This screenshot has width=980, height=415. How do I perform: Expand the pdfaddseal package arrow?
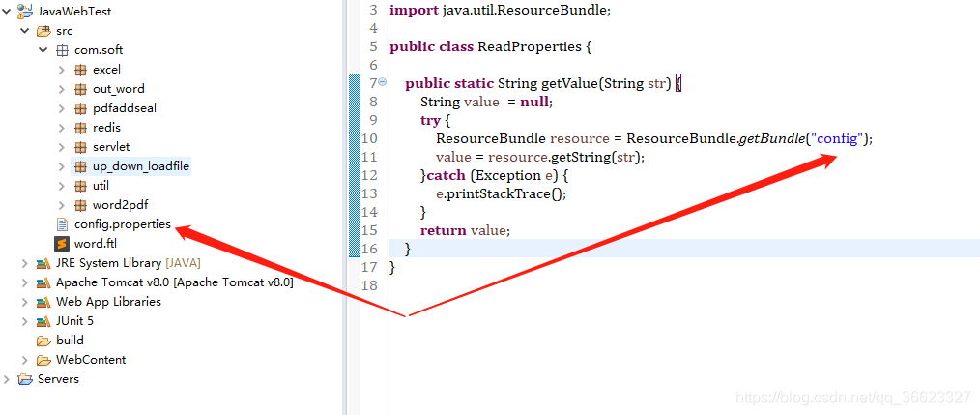[x=61, y=108]
